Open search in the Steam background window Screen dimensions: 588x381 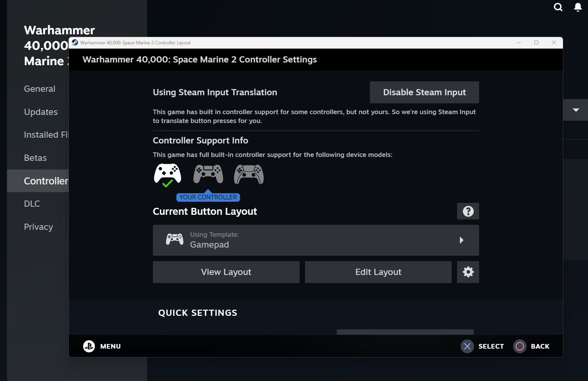(558, 7)
